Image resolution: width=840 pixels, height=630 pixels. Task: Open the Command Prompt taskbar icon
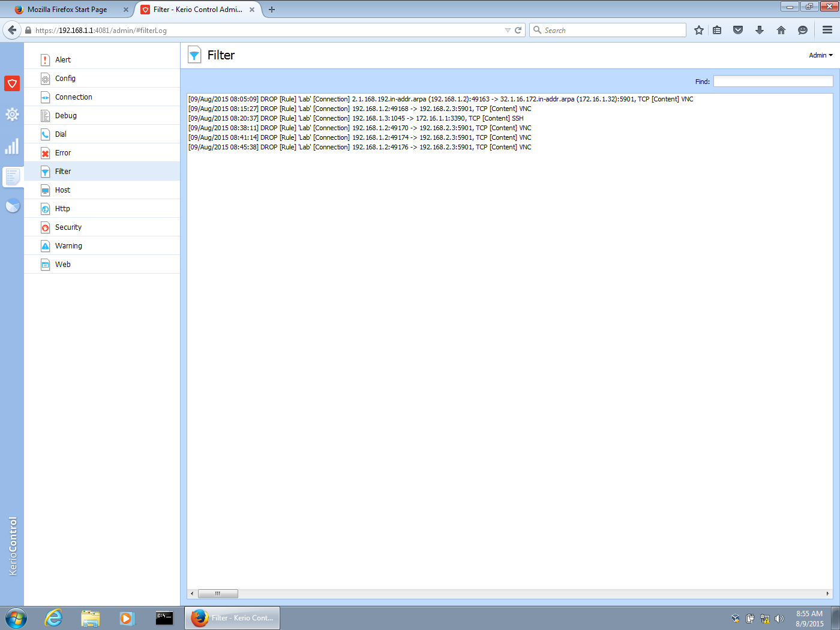pos(164,618)
